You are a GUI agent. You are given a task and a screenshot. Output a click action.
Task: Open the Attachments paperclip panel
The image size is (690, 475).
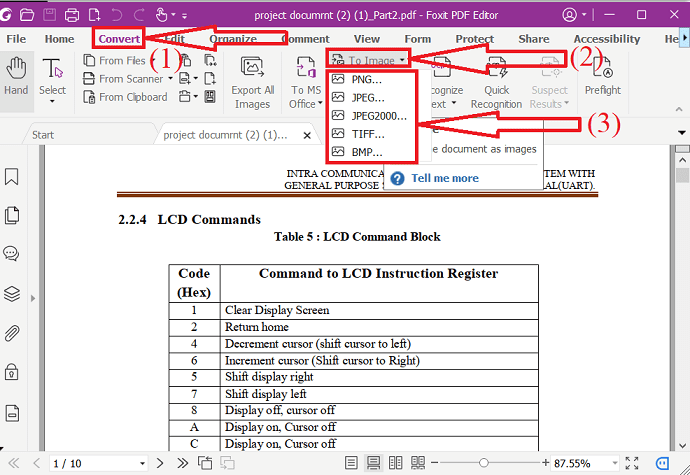pos(11,333)
